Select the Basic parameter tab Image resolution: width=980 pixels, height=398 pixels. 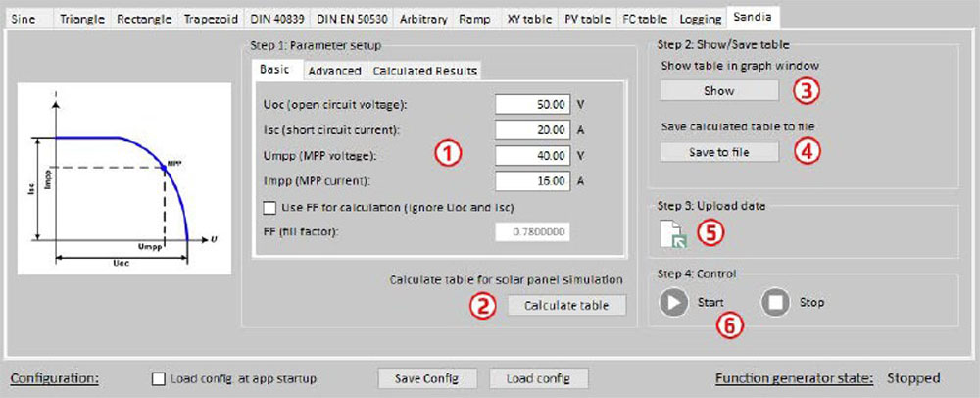pyautogui.click(x=276, y=71)
